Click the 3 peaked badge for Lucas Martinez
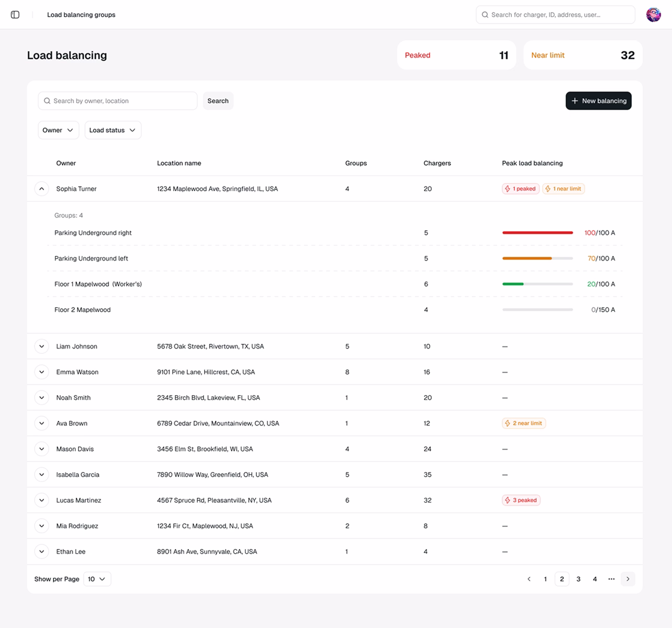The width and height of the screenshot is (672, 628). point(521,500)
